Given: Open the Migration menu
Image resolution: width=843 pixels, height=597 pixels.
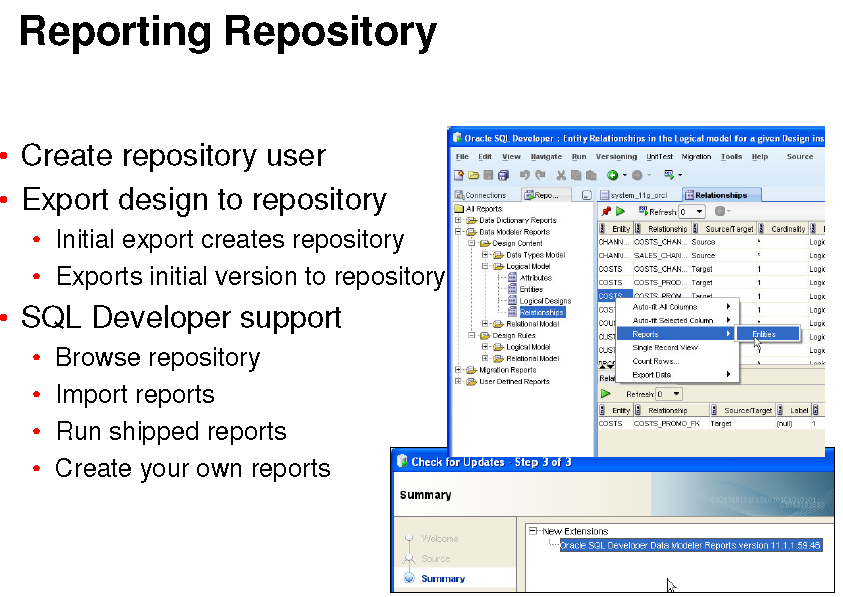Looking at the screenshot, I should pyautogui.click(x=696, y=157).
